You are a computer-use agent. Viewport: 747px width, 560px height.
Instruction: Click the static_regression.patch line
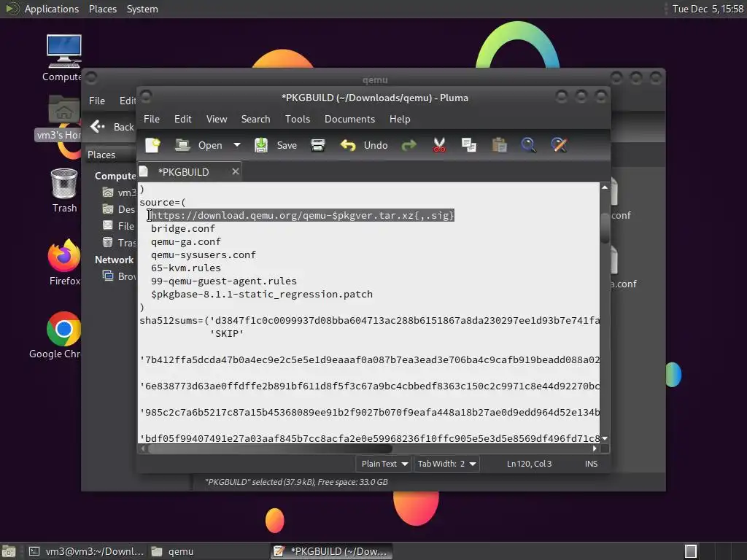click(x=262, y=295)
